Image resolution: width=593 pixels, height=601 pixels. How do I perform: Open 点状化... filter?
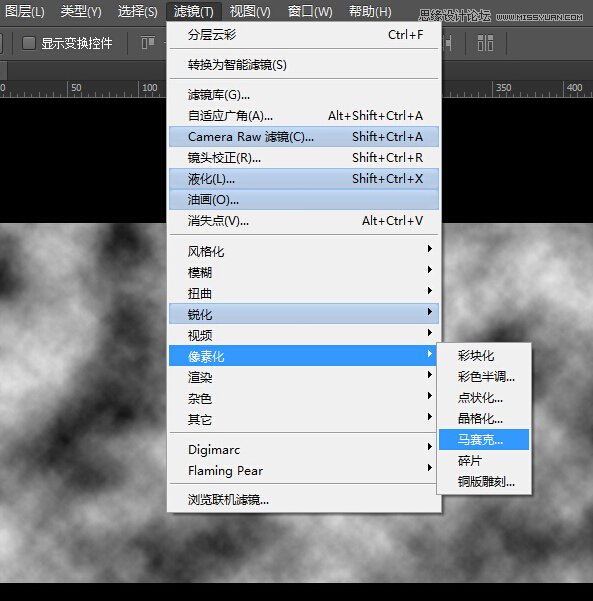tap(484, 398)
